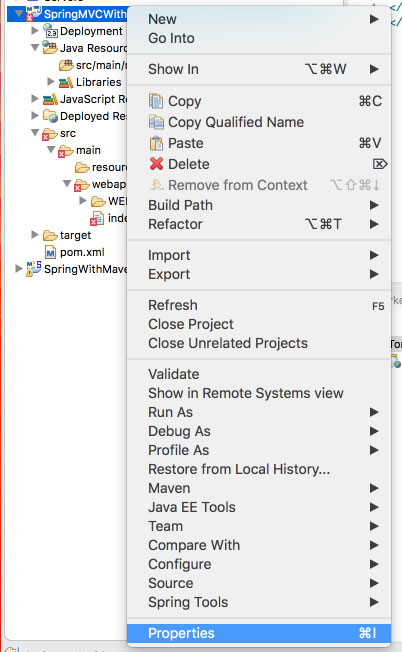Click the Java Resources icon
This screenshot has width=402, height=652.
50,48
